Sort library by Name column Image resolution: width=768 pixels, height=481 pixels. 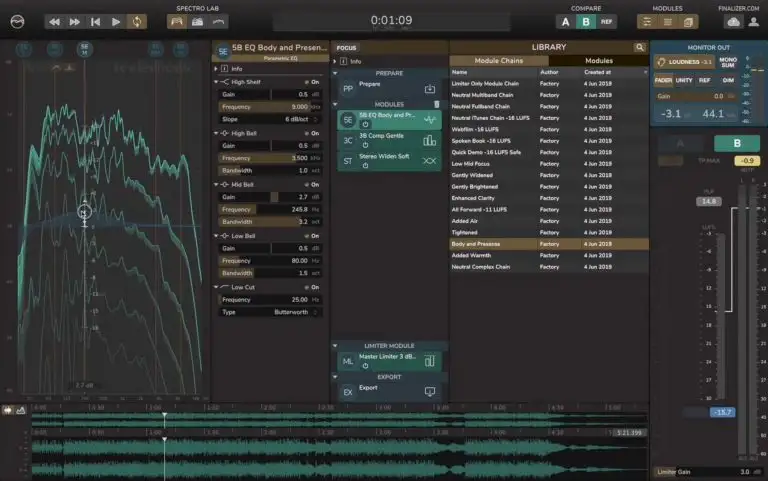[x=459, y=72]
